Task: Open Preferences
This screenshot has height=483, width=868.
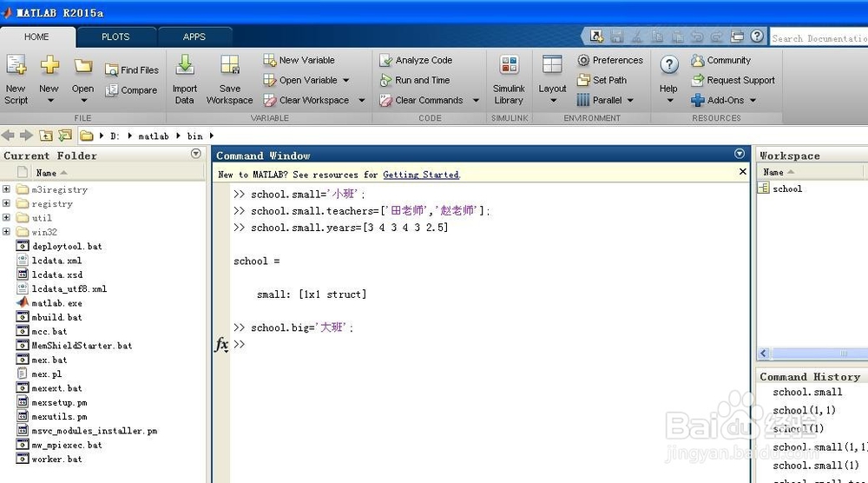Action: 610,60
